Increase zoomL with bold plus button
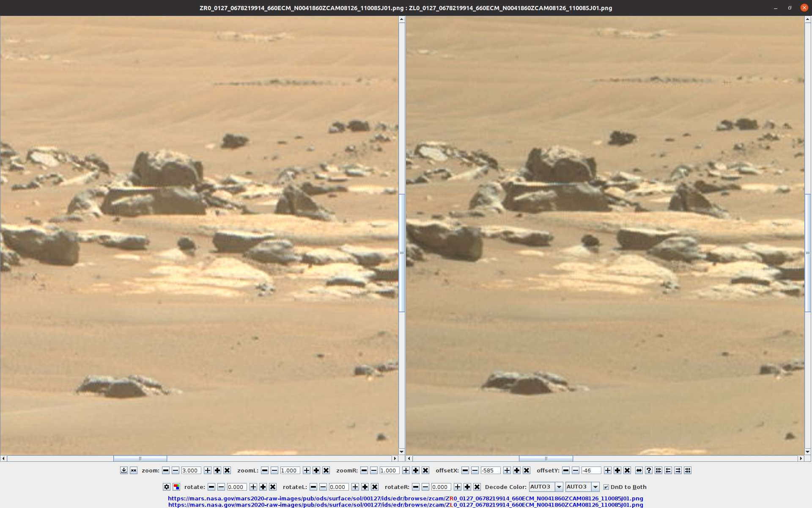This screenshot has height=508, width=812. pyautogui.click(x=316, y=470)
